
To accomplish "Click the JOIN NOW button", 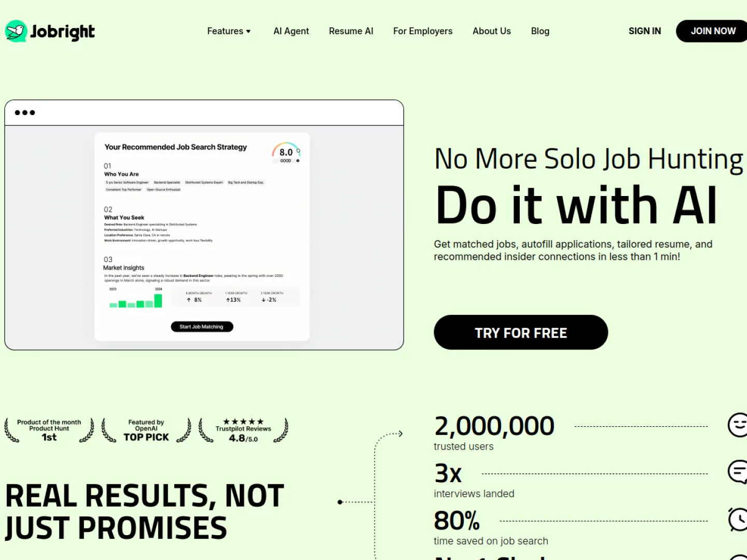I will 712,31.
